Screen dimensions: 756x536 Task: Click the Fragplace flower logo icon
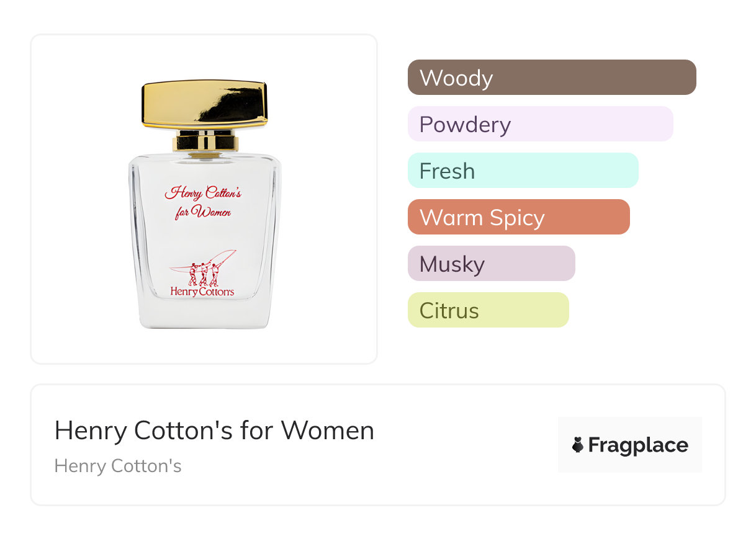click(x=578, y=445)
